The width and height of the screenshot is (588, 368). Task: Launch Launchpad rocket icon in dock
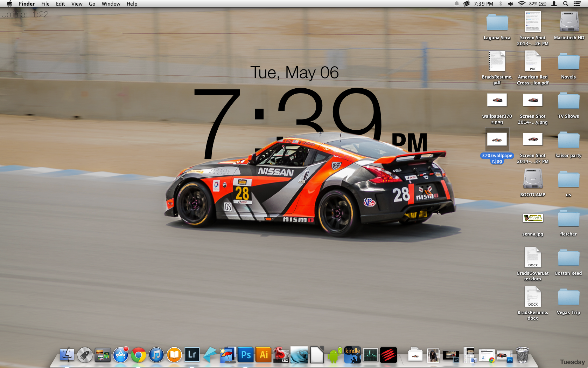pos(85,355)
